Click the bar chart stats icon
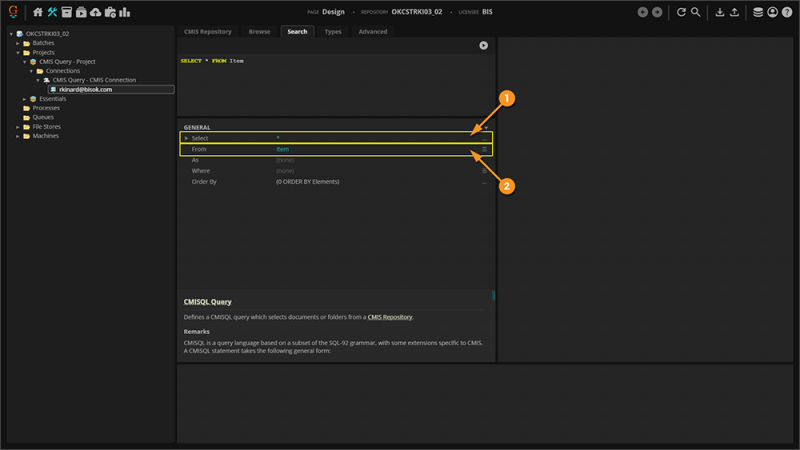Image resolution: width=800 pixels, height=450 pixels. click(124, 12)
